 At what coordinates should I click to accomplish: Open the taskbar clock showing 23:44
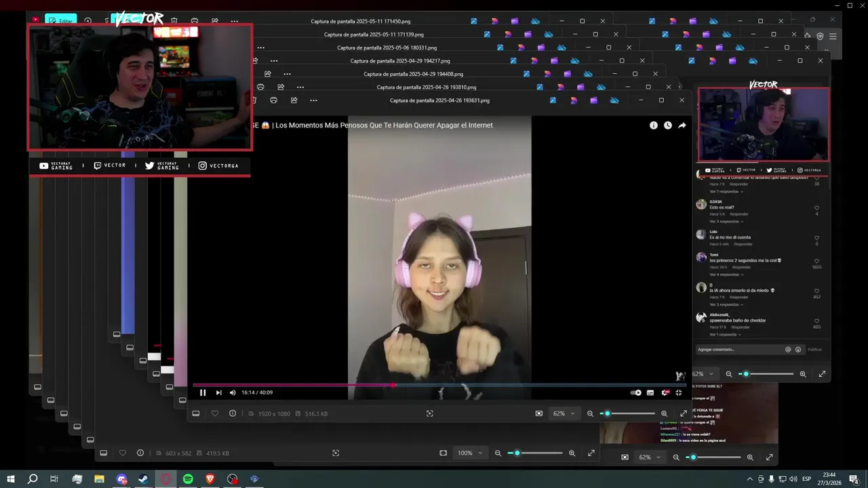pos(829,479)
